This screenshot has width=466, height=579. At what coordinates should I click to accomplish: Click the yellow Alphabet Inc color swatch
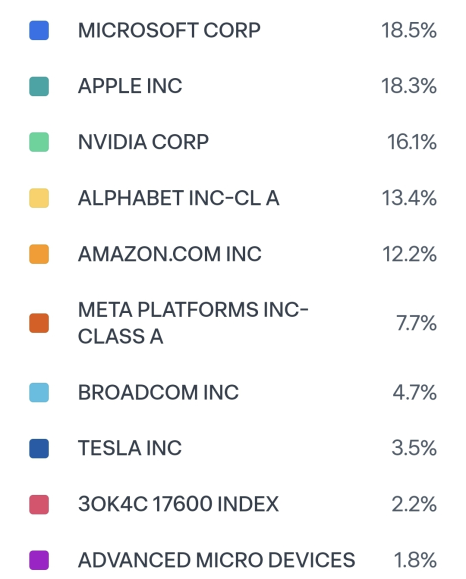tap(39, 198)
